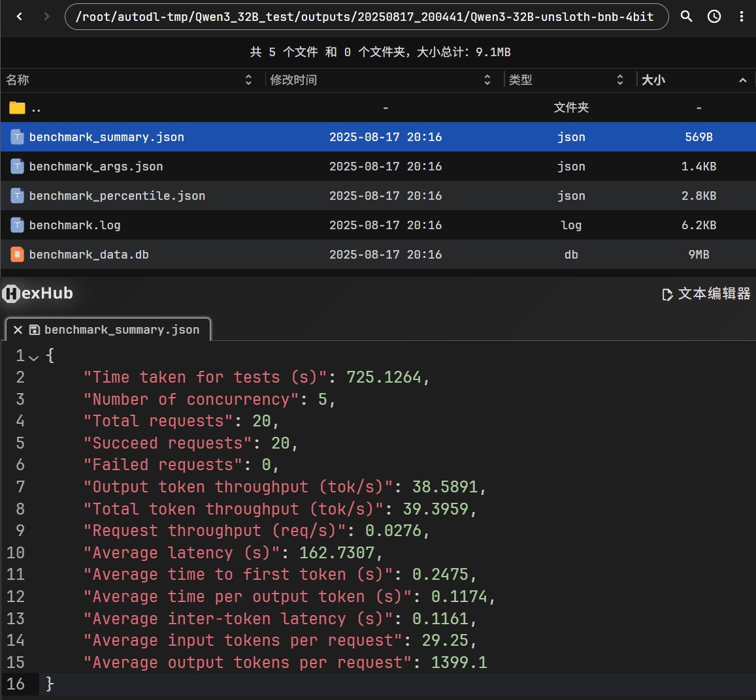The height and width of the screenshot is (700, 756).
Task: Click value 0.1174 in editor
Action: tap(459, 597)
